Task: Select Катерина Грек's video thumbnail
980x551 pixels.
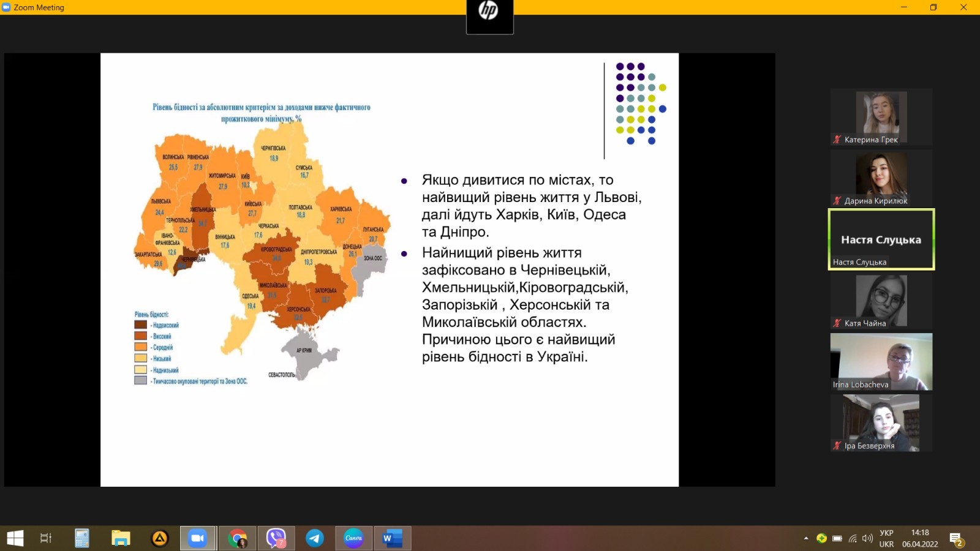Action: pos(881,116)
